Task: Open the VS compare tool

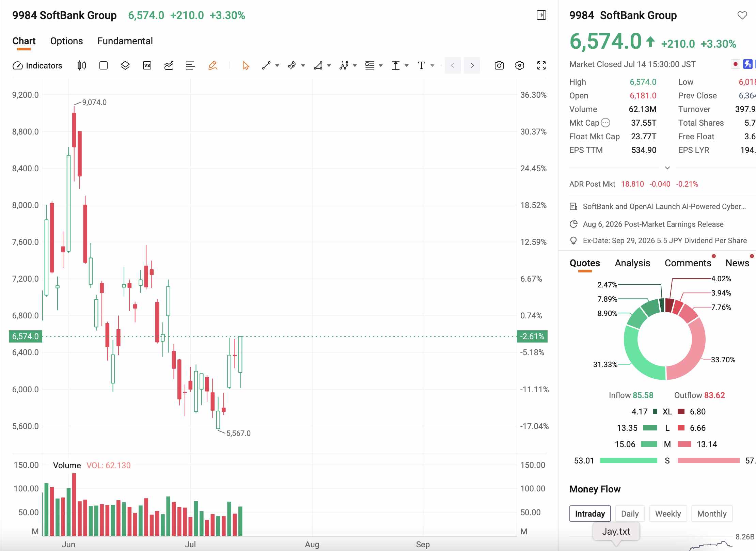Action: [147, 65]
